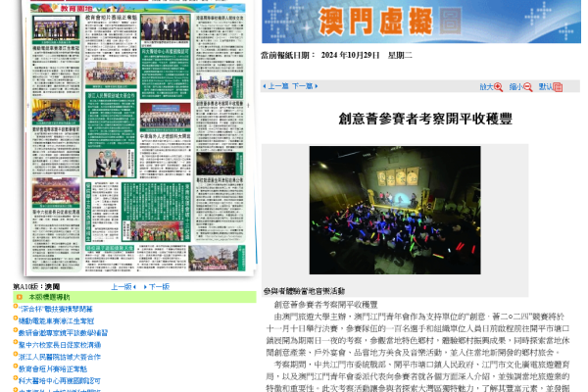
Task: Click the 澳門虛擬圖 banner
Action: pyautogui.click(x=421, y=22)
